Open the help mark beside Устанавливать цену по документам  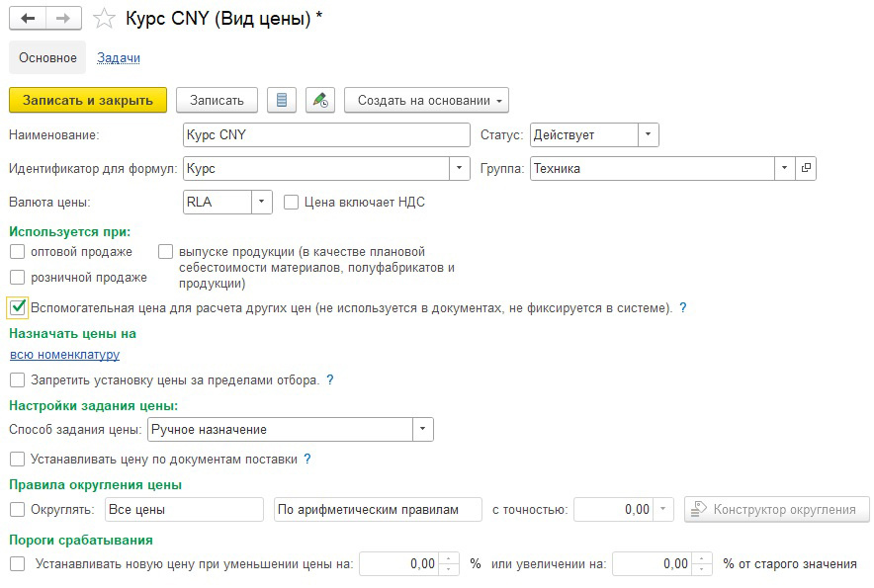307,460
